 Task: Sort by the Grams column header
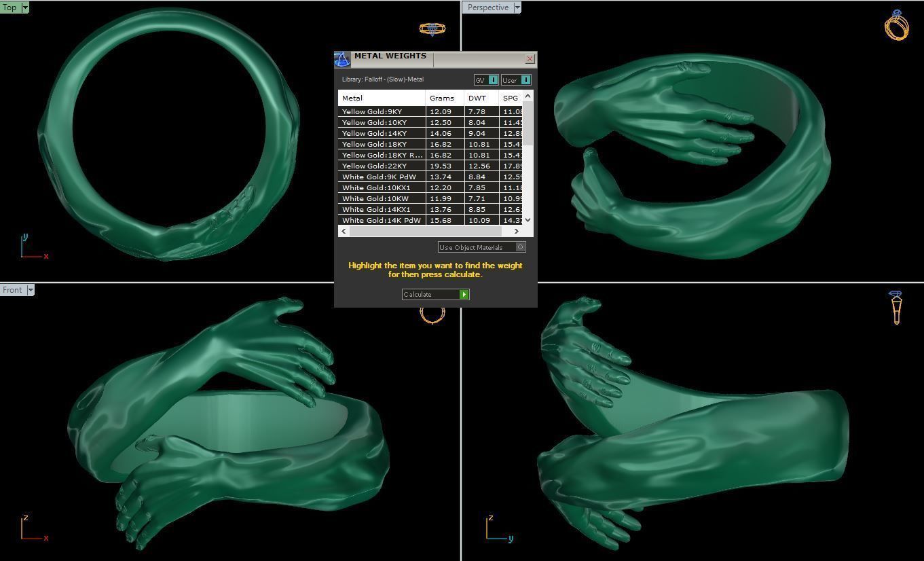(x=445, y=98)
